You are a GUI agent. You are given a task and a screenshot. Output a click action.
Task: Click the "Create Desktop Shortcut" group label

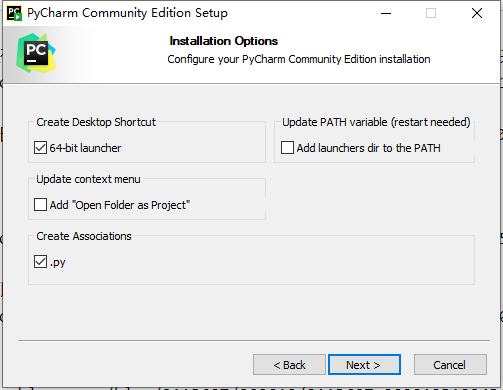tap(96, 122)
